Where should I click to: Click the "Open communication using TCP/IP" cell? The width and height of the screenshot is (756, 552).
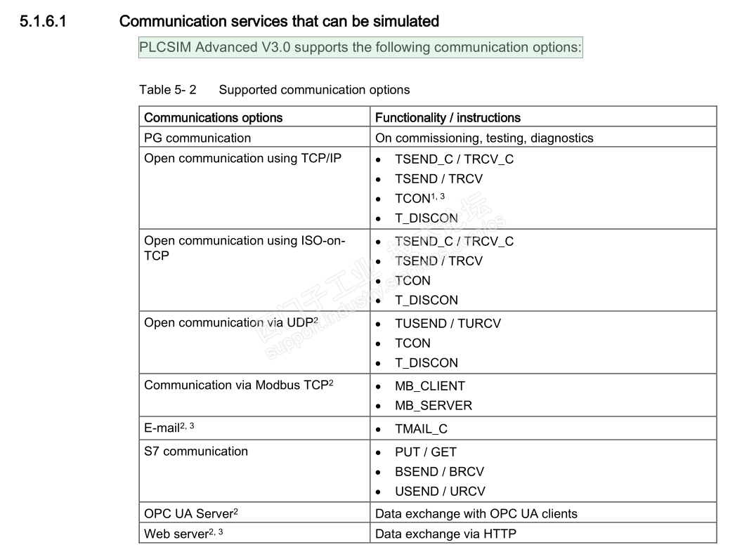point(242,158)
